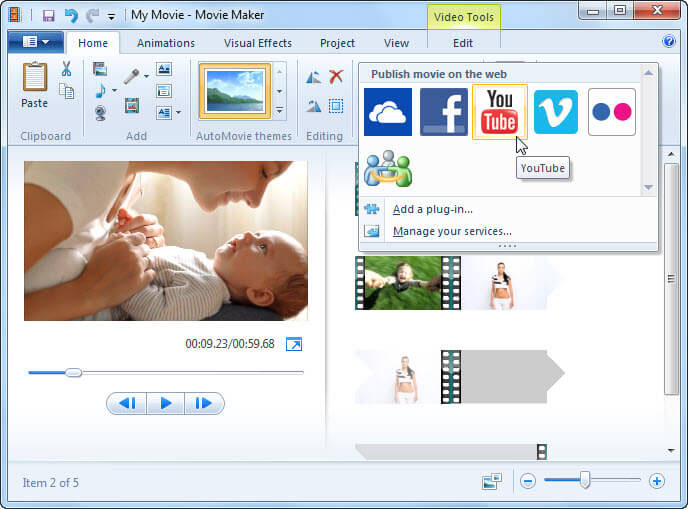The height and width of the screenshot is (509, 688).
Task: Click the Webcam video icon
Action: click(x=100, y=113)
